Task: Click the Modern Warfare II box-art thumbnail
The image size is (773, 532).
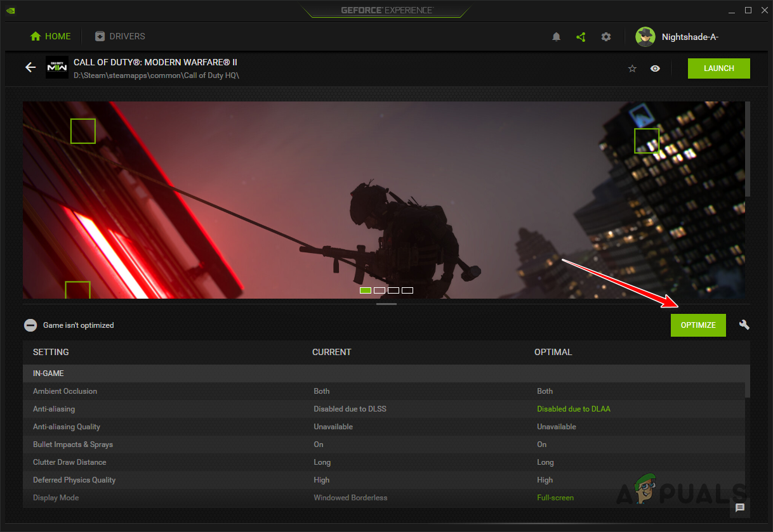Action: 56,67
